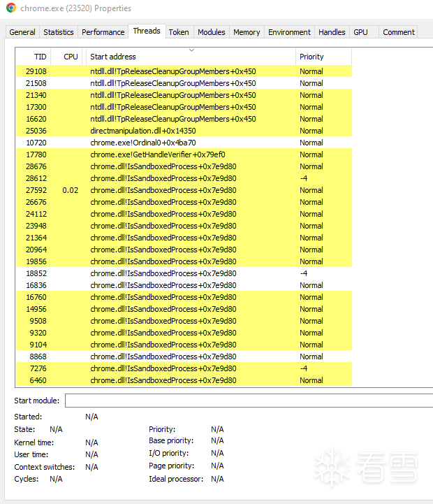
Task: Click the -4 priority of thread 28612
Action: tap(304, 178)
